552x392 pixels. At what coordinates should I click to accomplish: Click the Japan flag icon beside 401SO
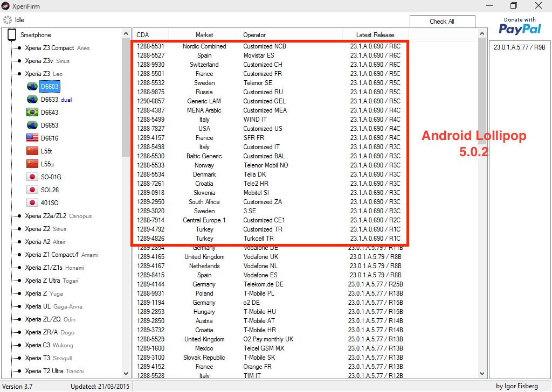[x=32, y=203]
